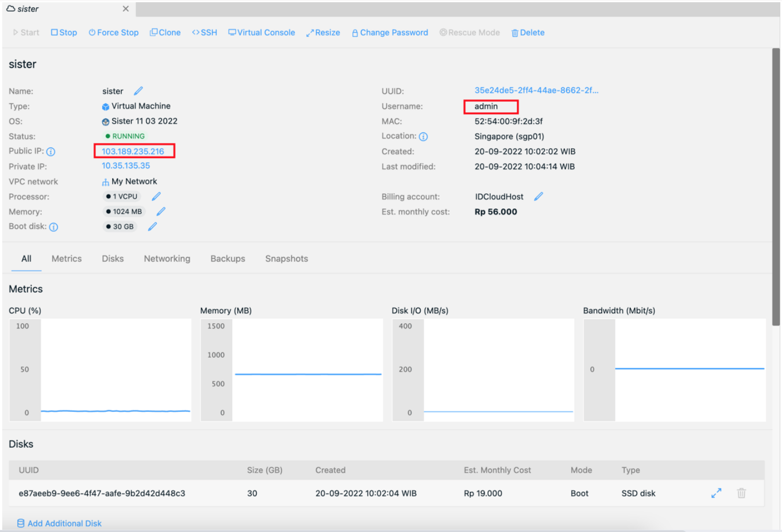Open the private IP 10.35.135.35 link
This screenshot has height=532, width=782.
click(x=126, y=166)
